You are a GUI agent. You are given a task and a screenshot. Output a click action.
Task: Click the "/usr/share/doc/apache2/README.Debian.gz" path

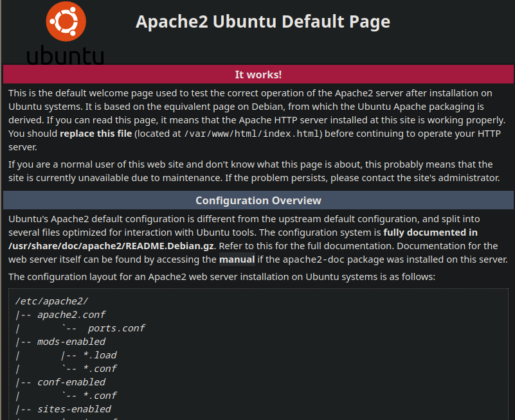pos(111,246)
